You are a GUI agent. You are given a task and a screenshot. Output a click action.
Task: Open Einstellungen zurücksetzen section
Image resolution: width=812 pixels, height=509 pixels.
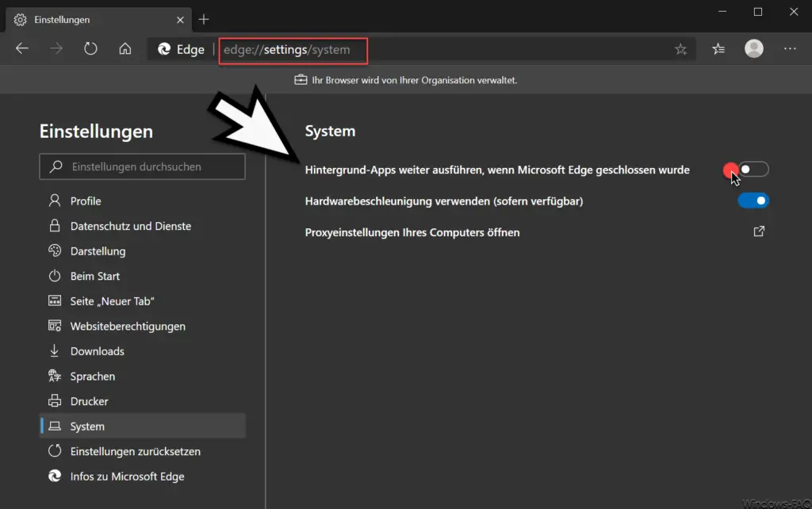(143, 451)
